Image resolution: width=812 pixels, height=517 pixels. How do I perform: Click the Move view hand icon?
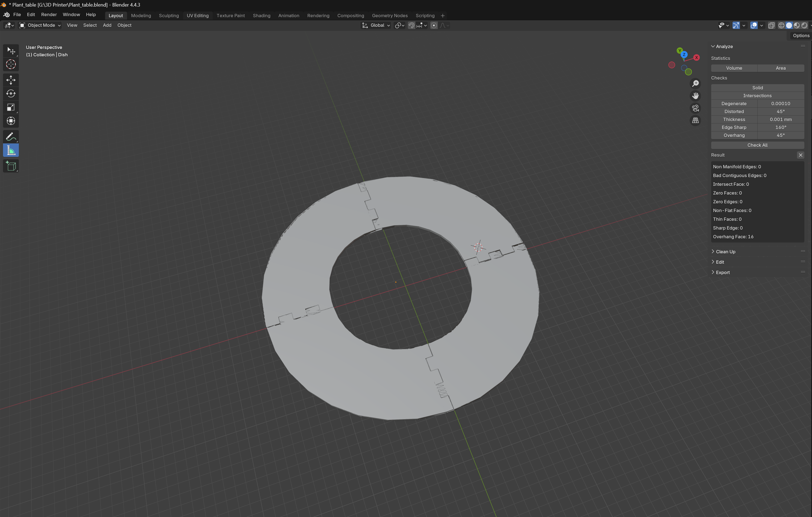click(x=695, y=96)
